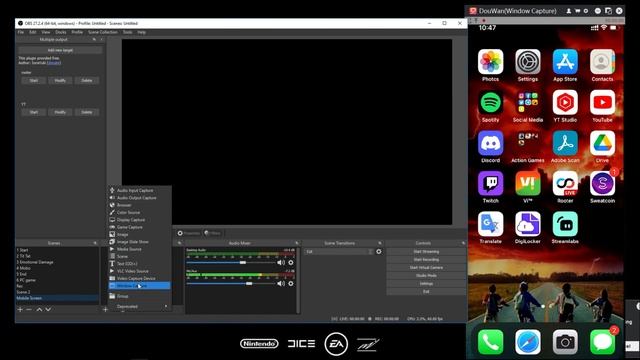The image size is (640, 360).
Task: Open Twitch app on phone screen
Action: click(491, 184)
